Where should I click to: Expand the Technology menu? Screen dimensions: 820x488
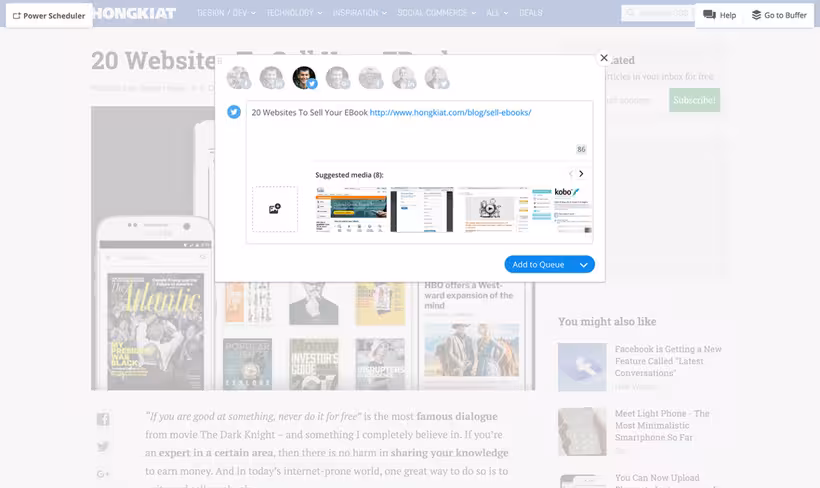(x=294, y=13)
